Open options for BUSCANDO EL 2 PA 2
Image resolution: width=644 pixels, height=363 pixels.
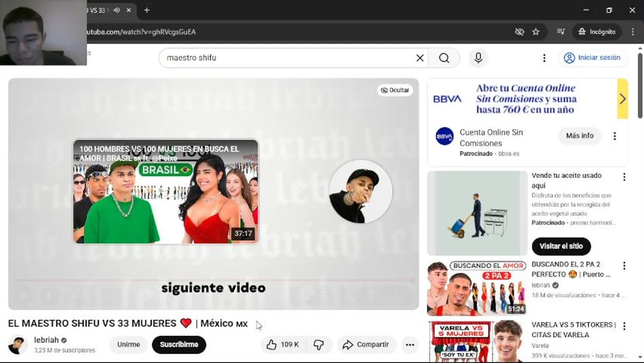point(624,266)
